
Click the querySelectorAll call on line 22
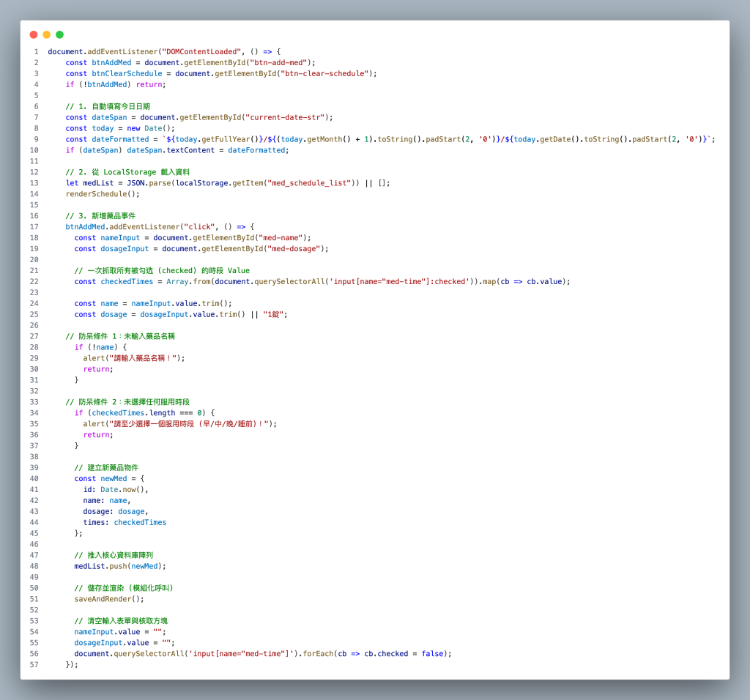(x=289, y=282)
